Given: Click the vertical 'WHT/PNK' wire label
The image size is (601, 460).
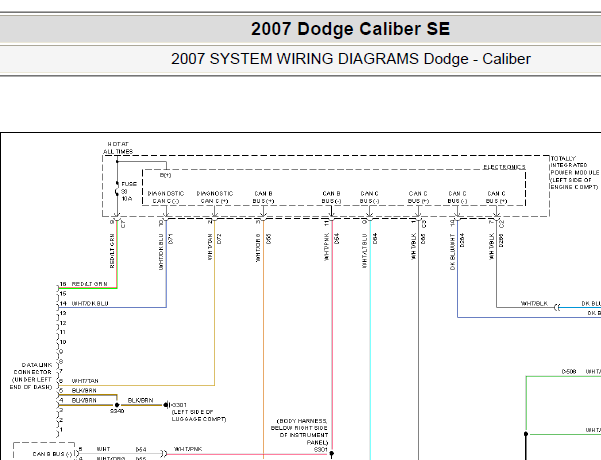Looking at the screenshot, I should pyautogui.click(x=327, y=247).
